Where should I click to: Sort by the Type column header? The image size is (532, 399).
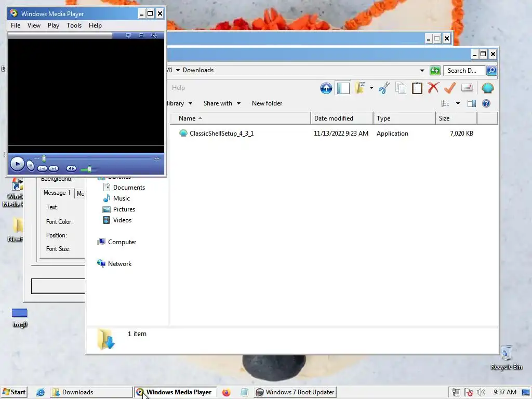[x=404, y=118]
